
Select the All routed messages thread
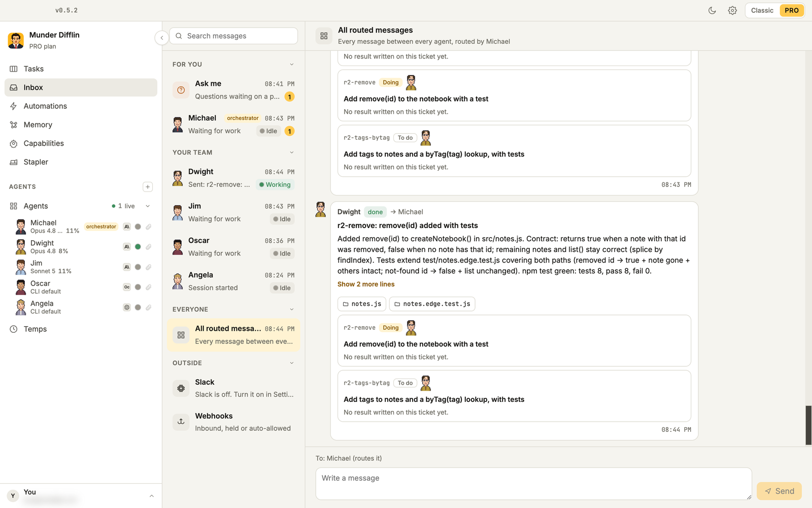(x=233, y=335)
